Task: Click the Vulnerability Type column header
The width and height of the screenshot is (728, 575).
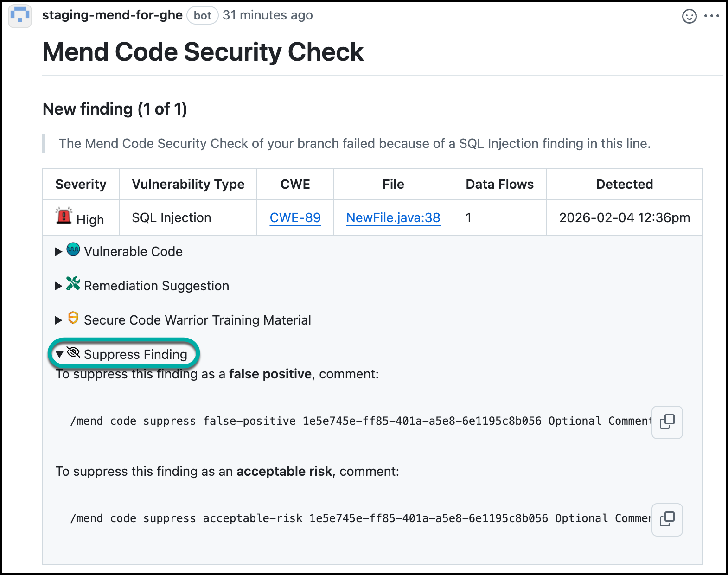Action: click(188, 184)
